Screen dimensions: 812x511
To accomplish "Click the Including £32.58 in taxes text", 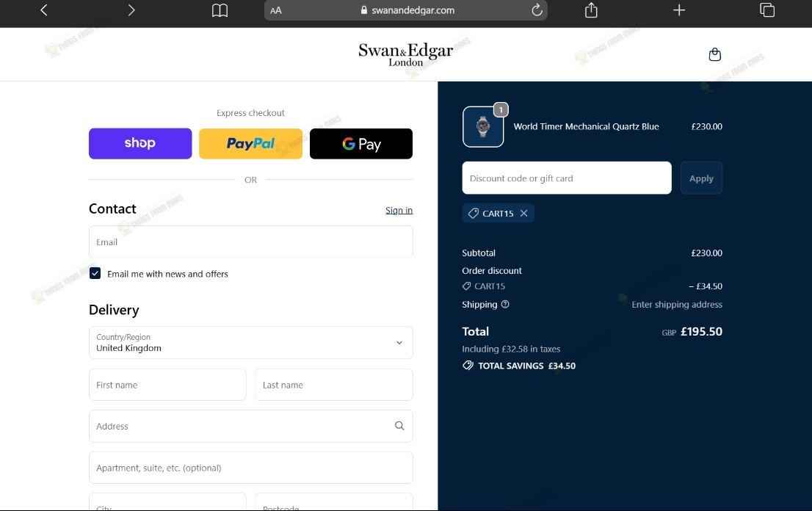I will 511,349.
